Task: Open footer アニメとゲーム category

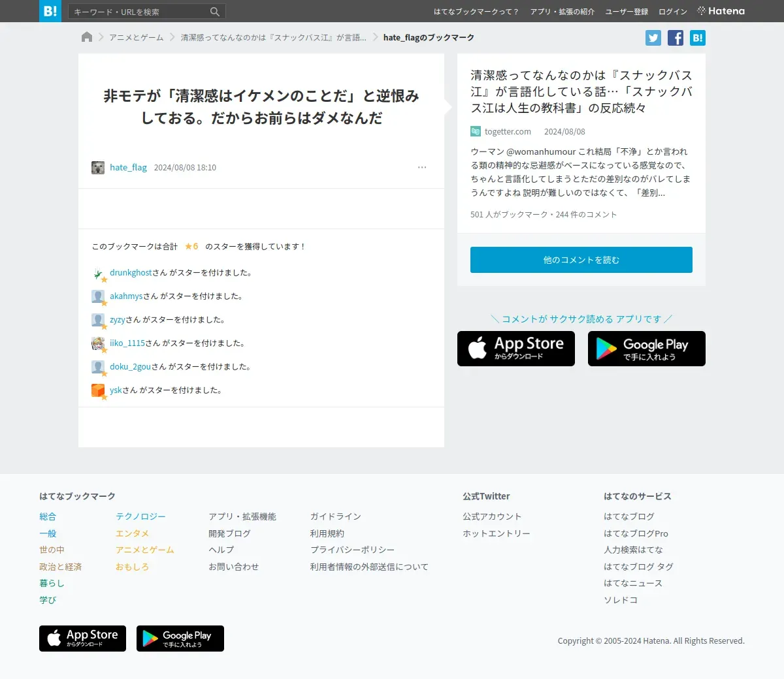Action: (145, 550)
